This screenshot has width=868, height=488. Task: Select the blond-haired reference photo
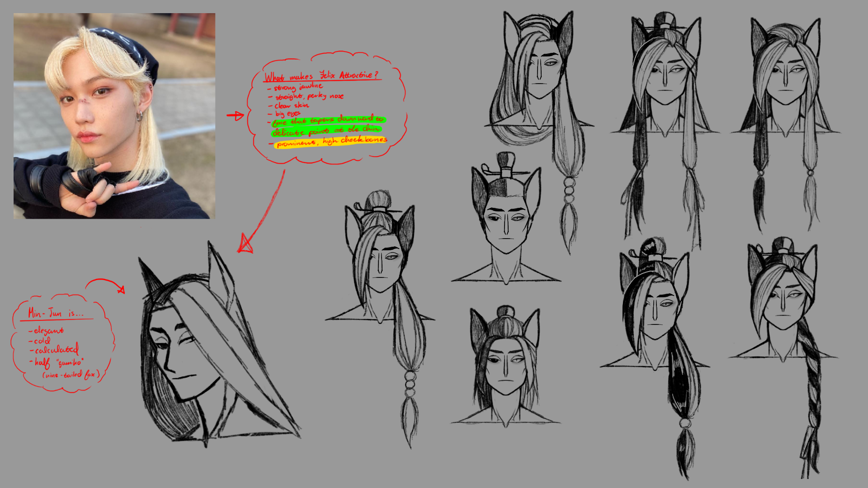tap(114, 116)
